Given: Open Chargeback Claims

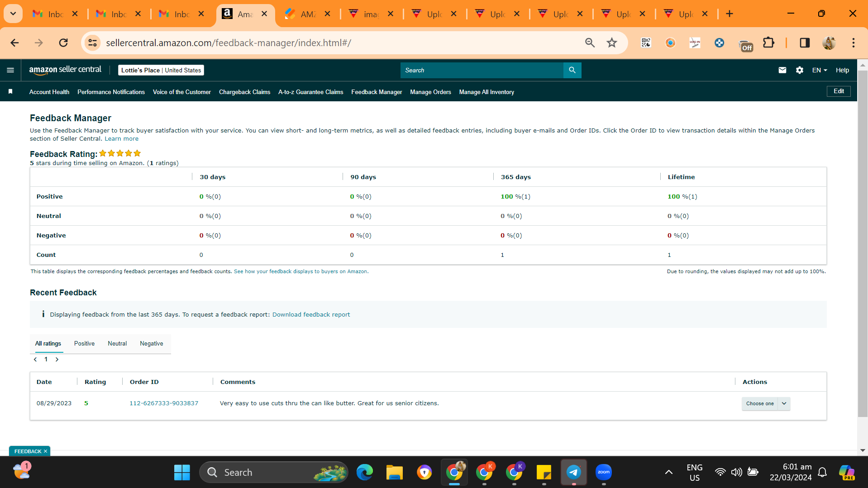Looking at the screenshot, I should click(x=244, y=92).
